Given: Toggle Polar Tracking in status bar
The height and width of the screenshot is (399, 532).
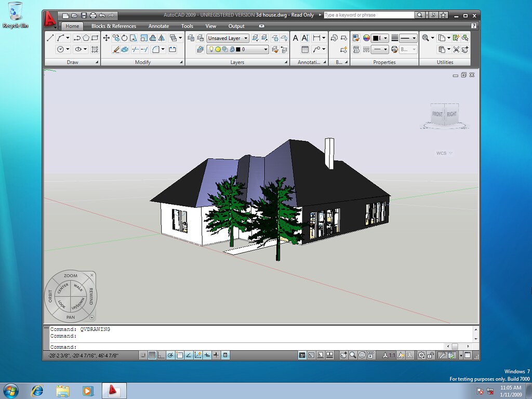Looking at the screenshot, I should coord(170,355).
